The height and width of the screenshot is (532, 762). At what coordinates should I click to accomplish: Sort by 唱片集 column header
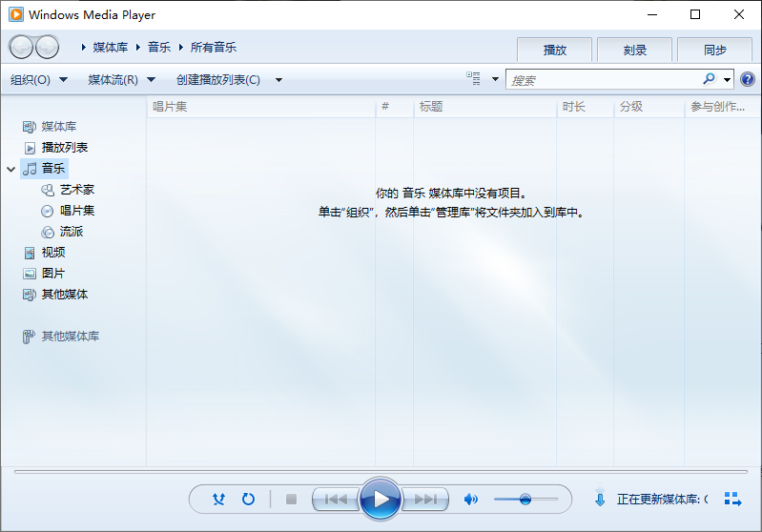(261, 107)
